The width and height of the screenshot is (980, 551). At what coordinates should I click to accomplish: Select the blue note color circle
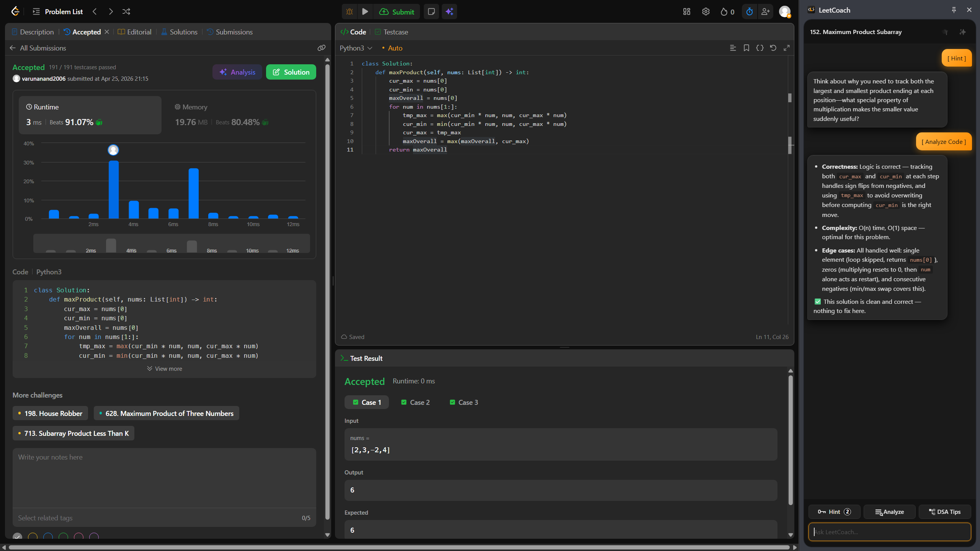coord(48,536)
